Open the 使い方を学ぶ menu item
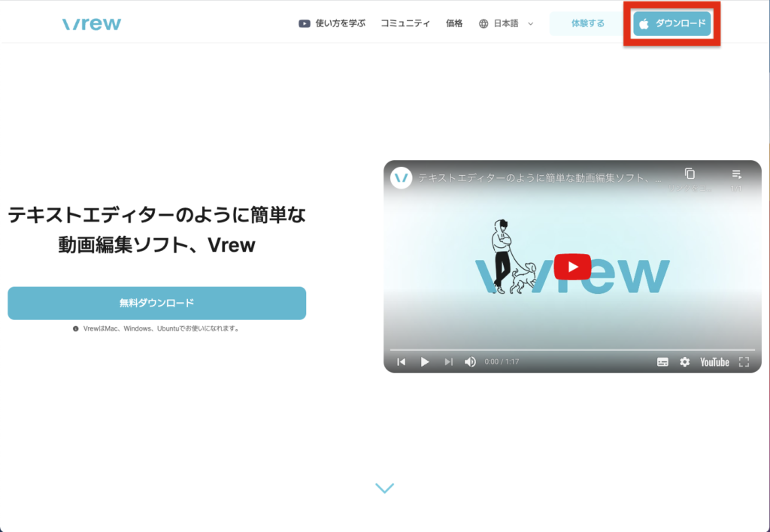The image size is (770, 532). pyautogui.click(x=332, y=23)
